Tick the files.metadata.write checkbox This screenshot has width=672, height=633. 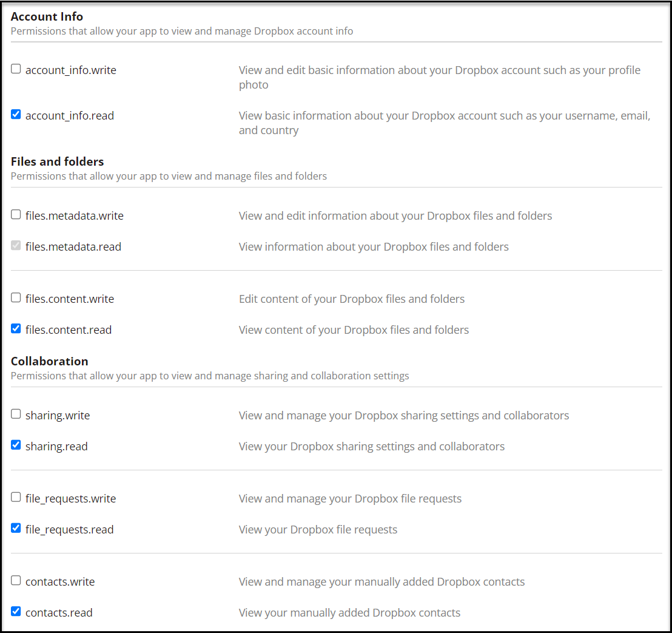click(16, 214)
